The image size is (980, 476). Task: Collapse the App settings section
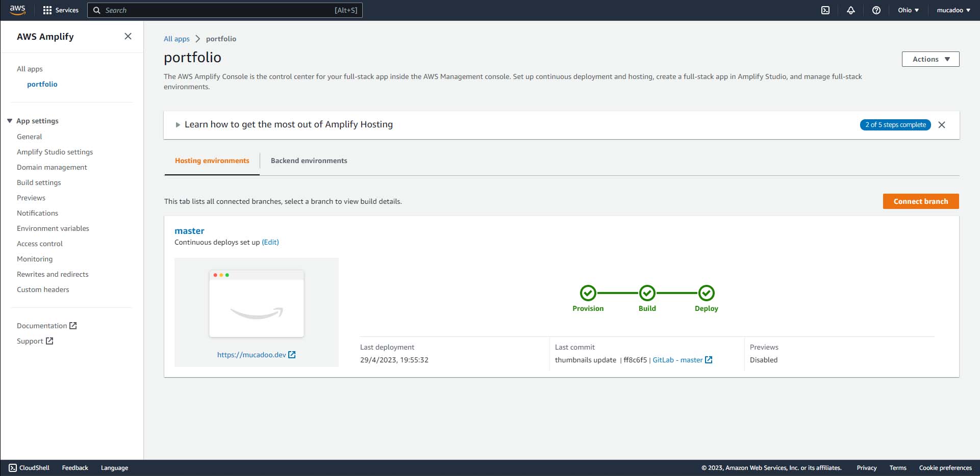coord(10,121)
